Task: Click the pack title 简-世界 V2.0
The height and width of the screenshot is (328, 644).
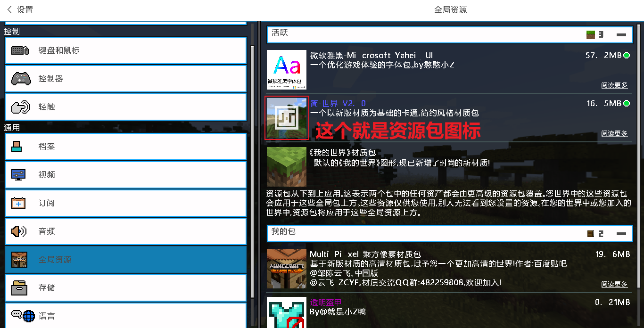Action: tap(338, 103)
